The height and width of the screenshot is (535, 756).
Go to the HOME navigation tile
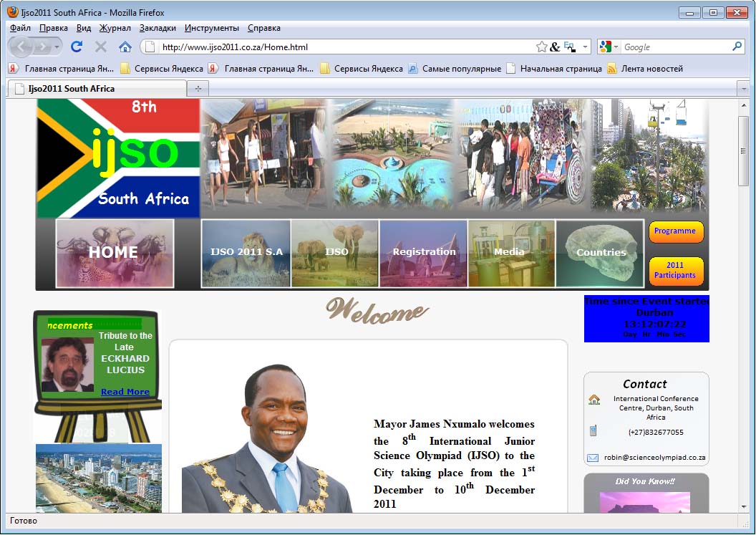(x=115, y=254)
